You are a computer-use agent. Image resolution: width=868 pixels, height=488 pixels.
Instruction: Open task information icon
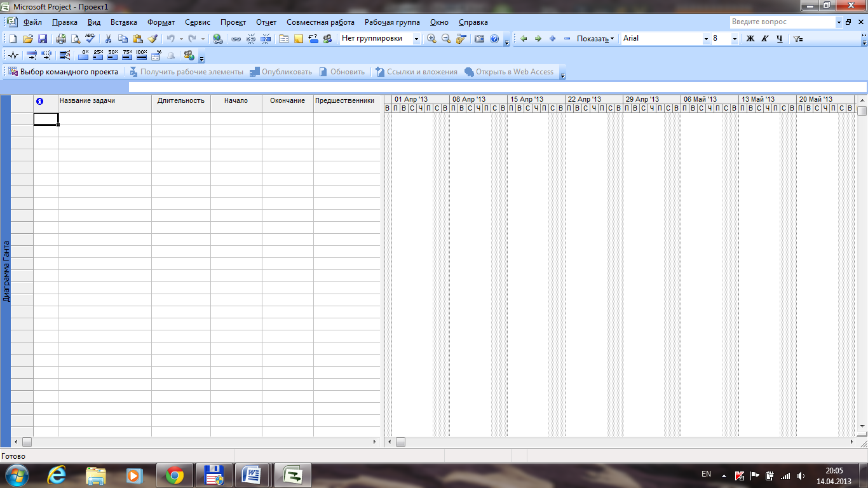[x=283, y=39]
